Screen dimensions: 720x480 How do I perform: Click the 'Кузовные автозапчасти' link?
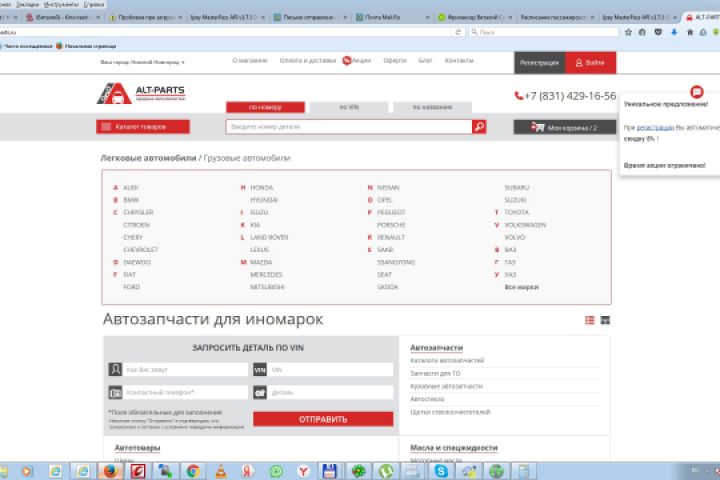[446, 386]
